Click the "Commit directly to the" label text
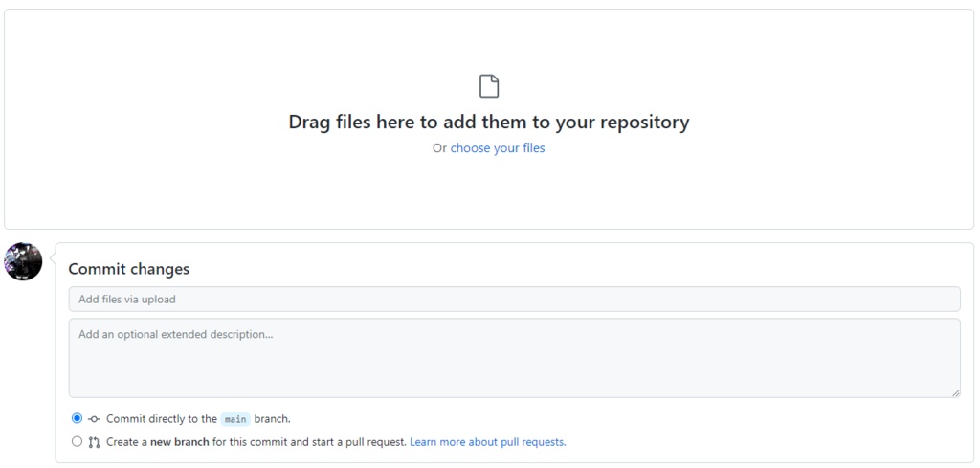Viewport: 980px width, 468px height. 161,419
